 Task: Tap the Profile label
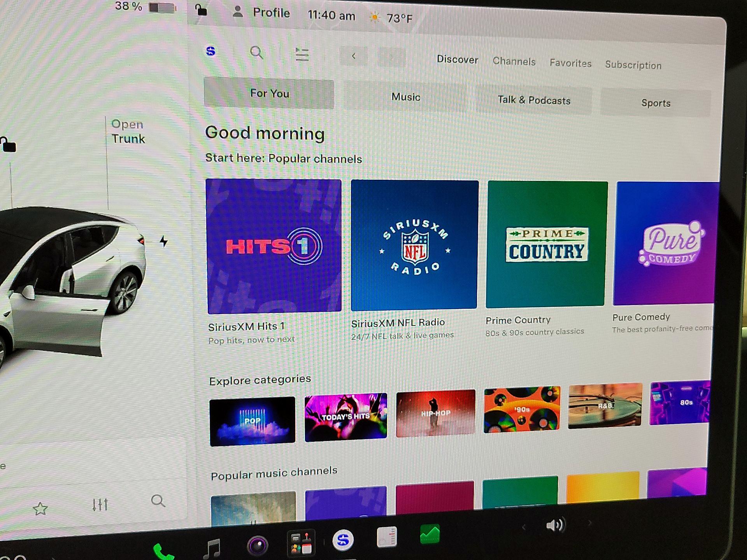(x=272, y=13)
